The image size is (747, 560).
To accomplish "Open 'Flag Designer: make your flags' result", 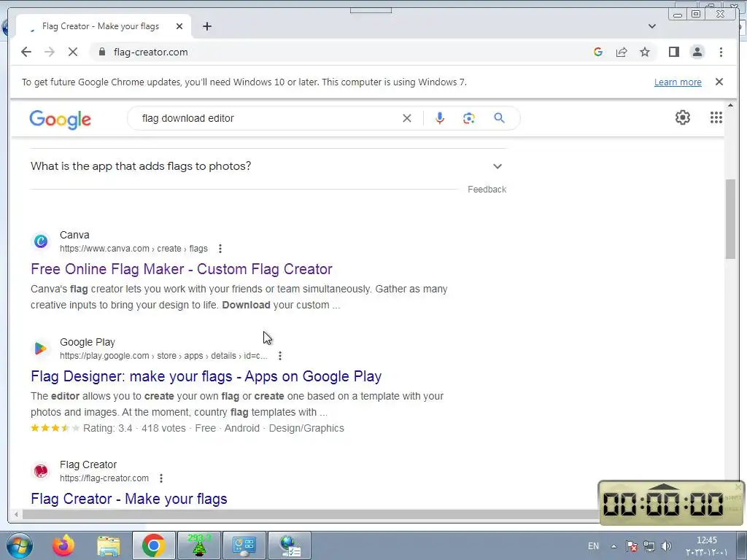I will [x=206, y=376].
